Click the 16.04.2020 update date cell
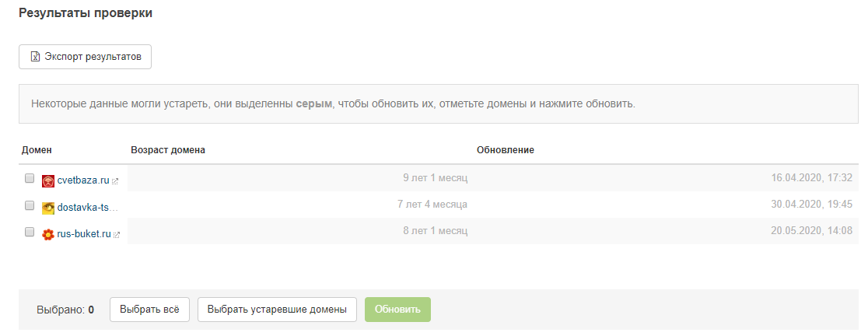The height and width of the screenshot is (336, 868). (x=811, y=178)
